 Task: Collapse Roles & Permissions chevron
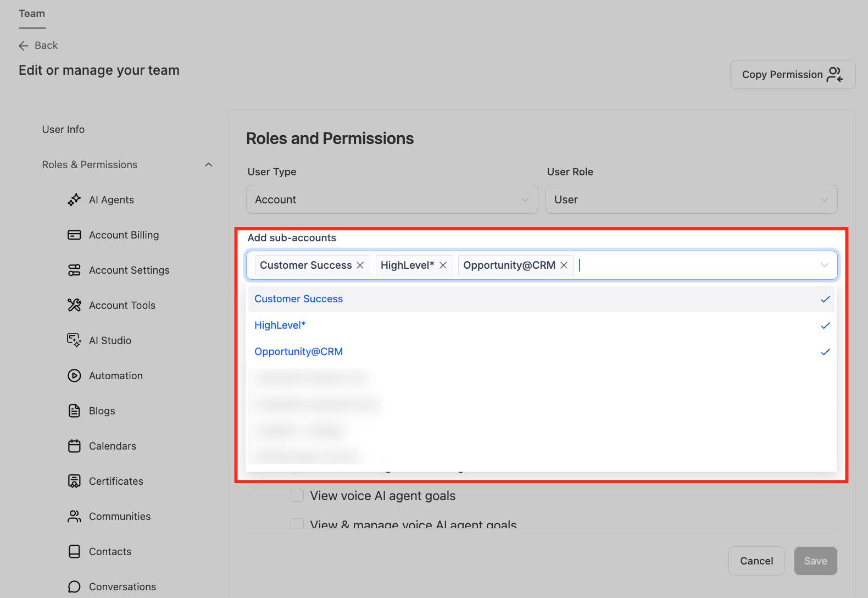point(209,165)
